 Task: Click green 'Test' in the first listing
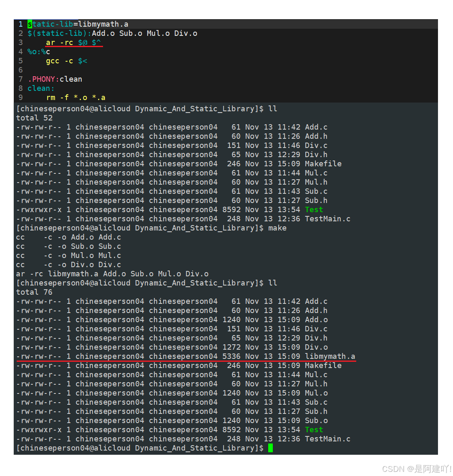point(314,210)
